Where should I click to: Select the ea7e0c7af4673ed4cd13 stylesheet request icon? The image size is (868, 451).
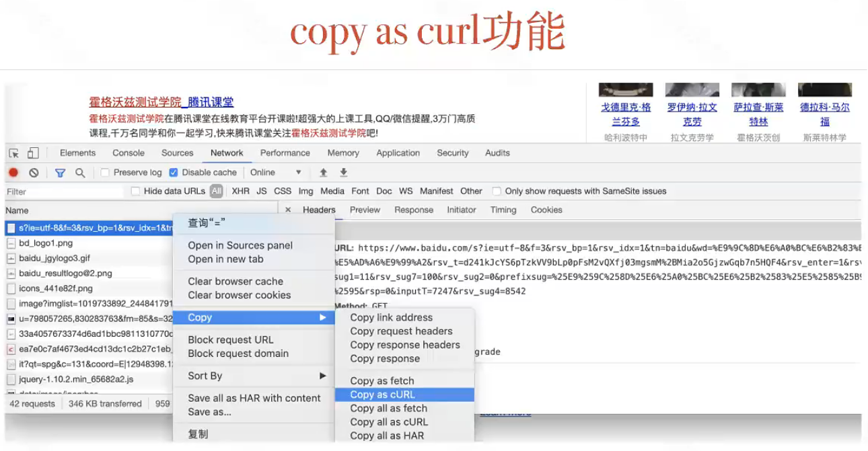tap(11, 349)
